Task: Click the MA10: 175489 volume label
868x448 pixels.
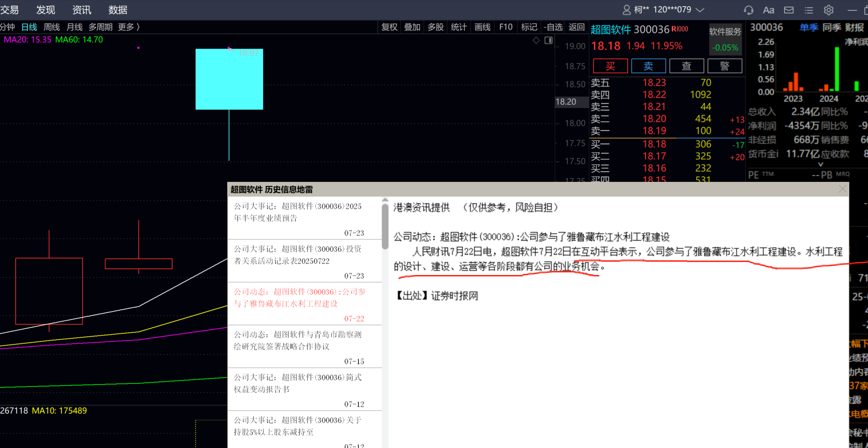Action: [x=59, y=411]
